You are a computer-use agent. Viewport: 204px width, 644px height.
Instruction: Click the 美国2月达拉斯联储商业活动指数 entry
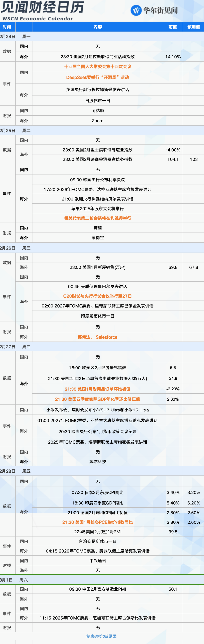[x=97, y=57]
